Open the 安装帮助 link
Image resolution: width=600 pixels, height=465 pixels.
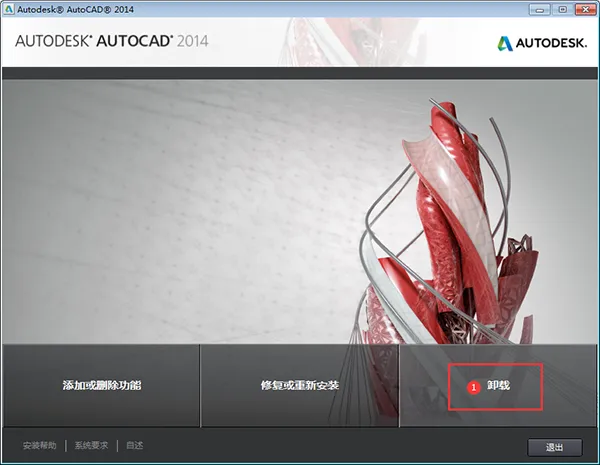point(39,445)
